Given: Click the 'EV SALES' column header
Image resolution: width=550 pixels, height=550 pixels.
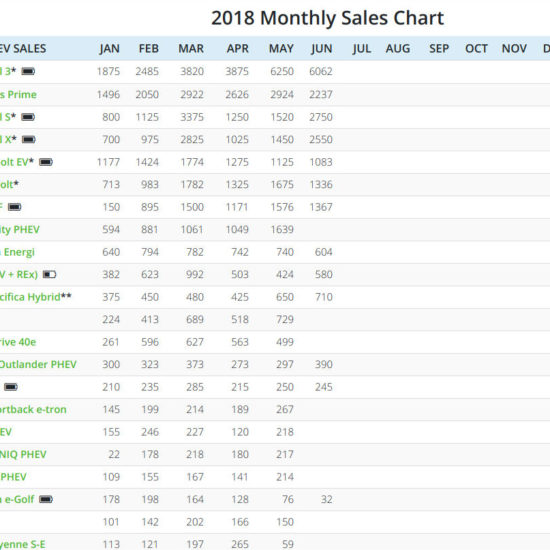Looking at the screenshot, I should pos(23,48).
